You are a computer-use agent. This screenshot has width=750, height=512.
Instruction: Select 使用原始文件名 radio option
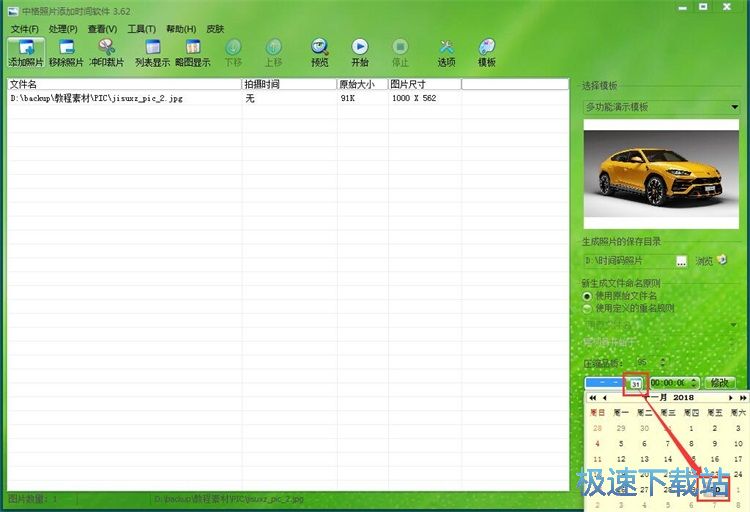pyautogui.click(x=588, y=296)
